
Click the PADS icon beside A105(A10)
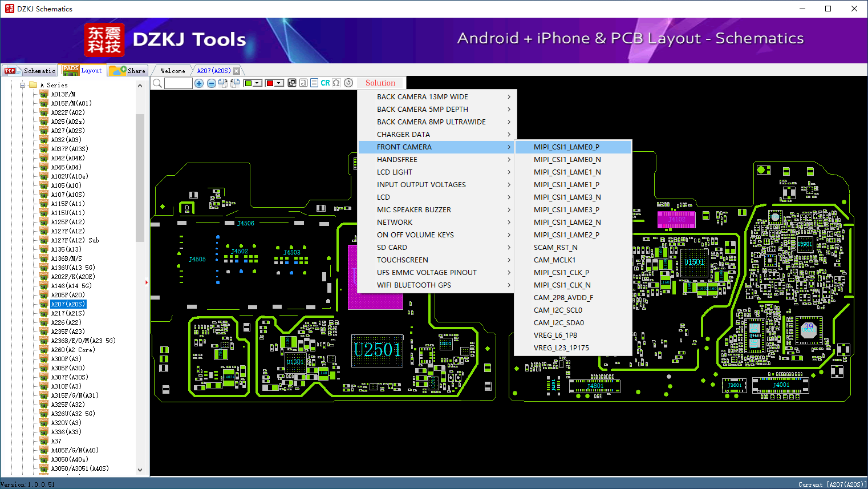[x=44, y=185]
